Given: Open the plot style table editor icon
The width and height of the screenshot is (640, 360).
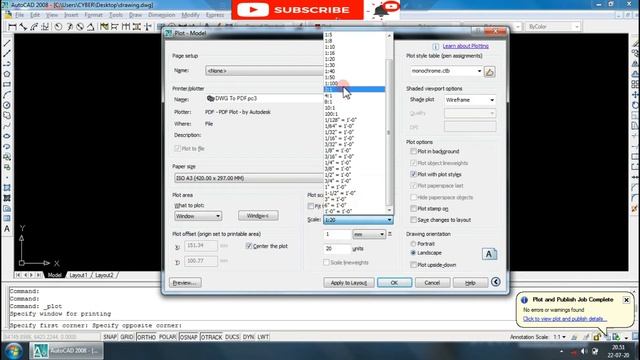Looking at the screenshot, I should click(489, 71).
